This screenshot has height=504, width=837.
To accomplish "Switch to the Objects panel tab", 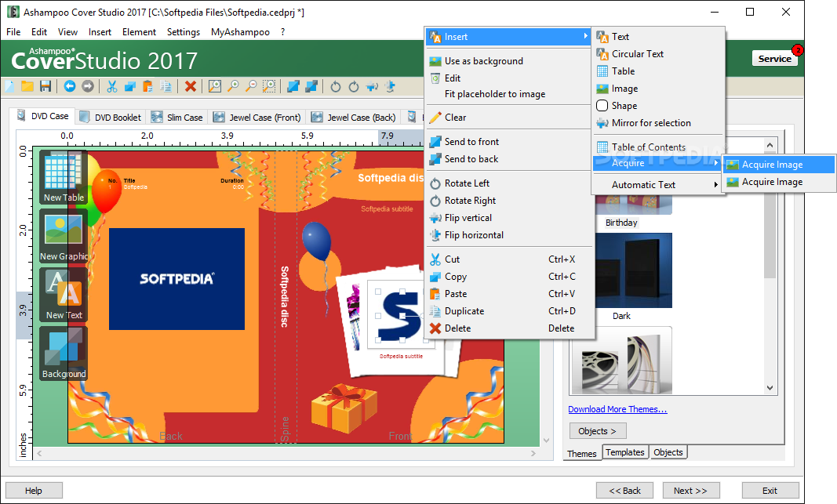I will click(668, 452).
